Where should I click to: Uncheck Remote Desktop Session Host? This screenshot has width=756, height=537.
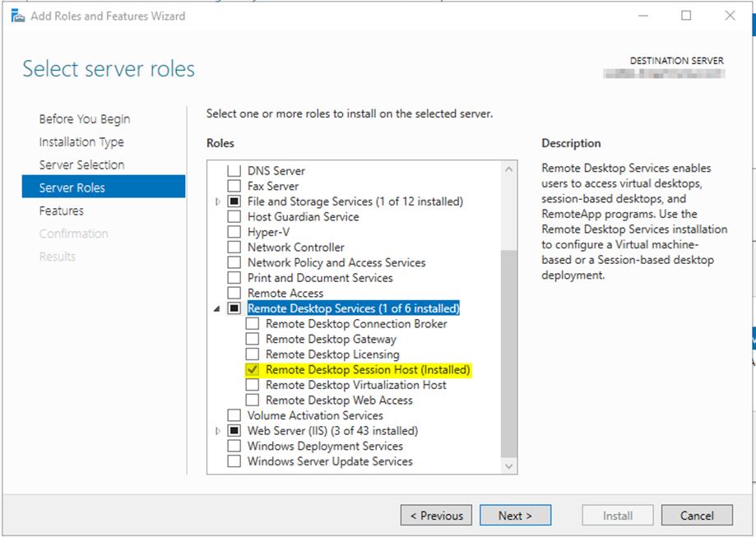point(253,369)
